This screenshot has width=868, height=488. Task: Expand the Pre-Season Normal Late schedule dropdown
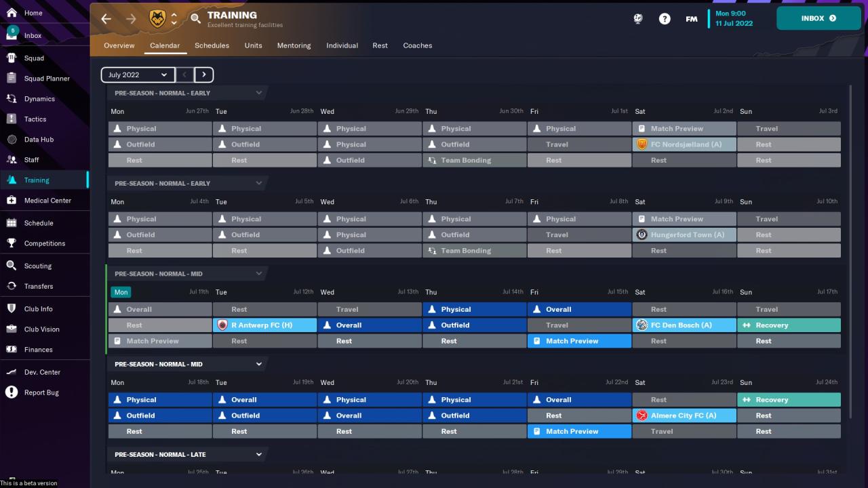(259, 454)
